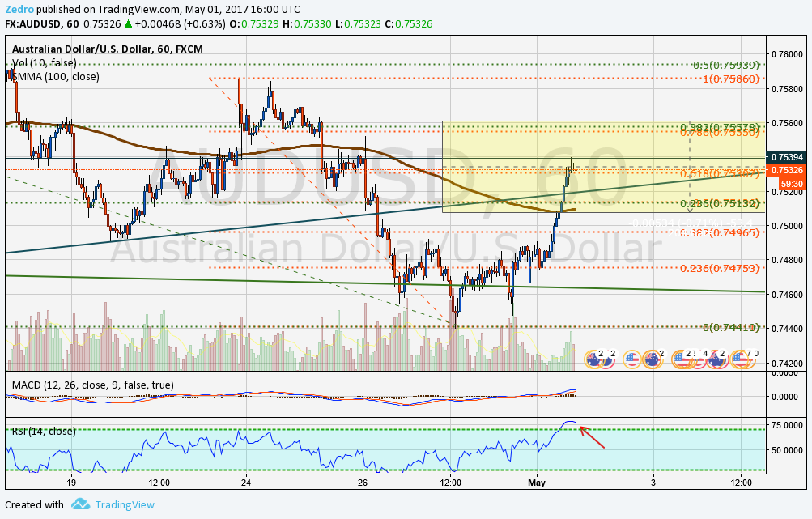Select the RSI (14, close) legend
812x519 pixels.
click(44, 431)
